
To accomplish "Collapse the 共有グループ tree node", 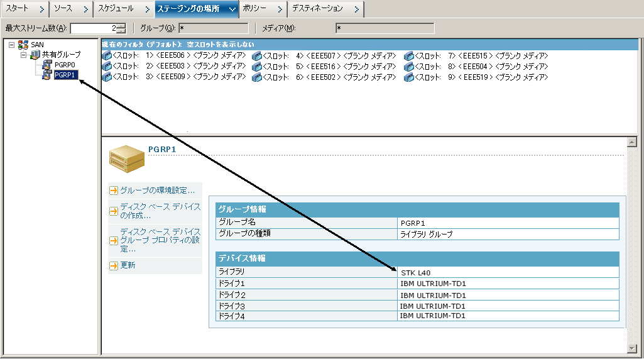I will [x=23, y=55].
